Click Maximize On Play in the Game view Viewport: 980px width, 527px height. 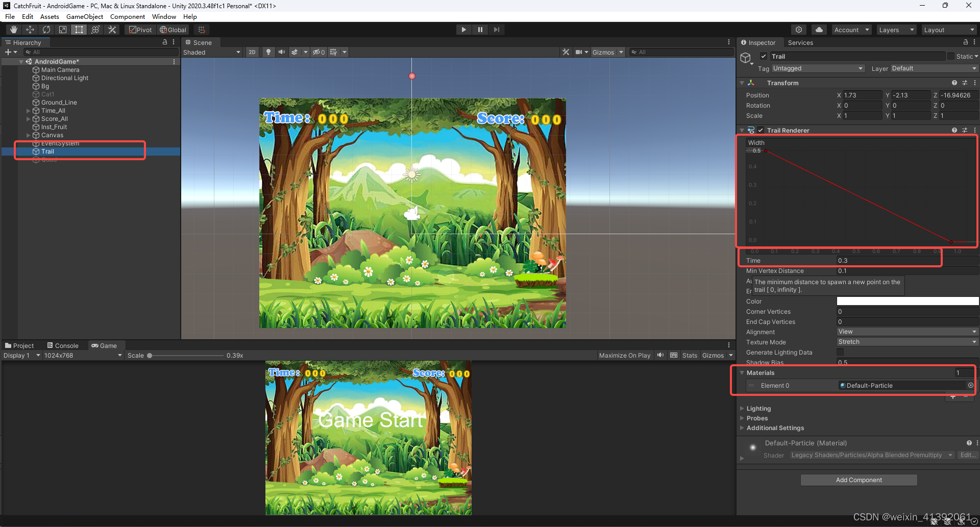click(625, 355)
